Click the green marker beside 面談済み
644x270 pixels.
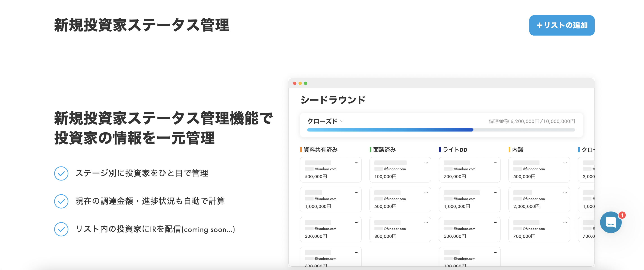pyautogui.click(x=370, y=150)
